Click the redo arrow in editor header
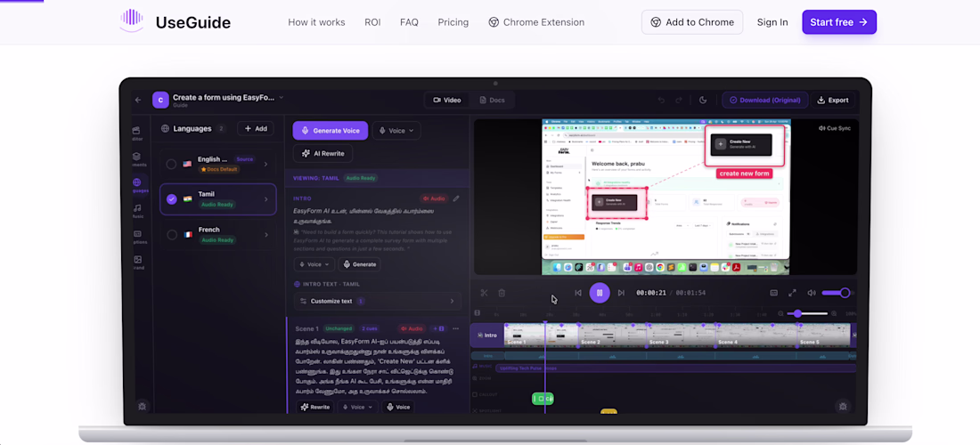980x445 pixels. coord(679,100)
